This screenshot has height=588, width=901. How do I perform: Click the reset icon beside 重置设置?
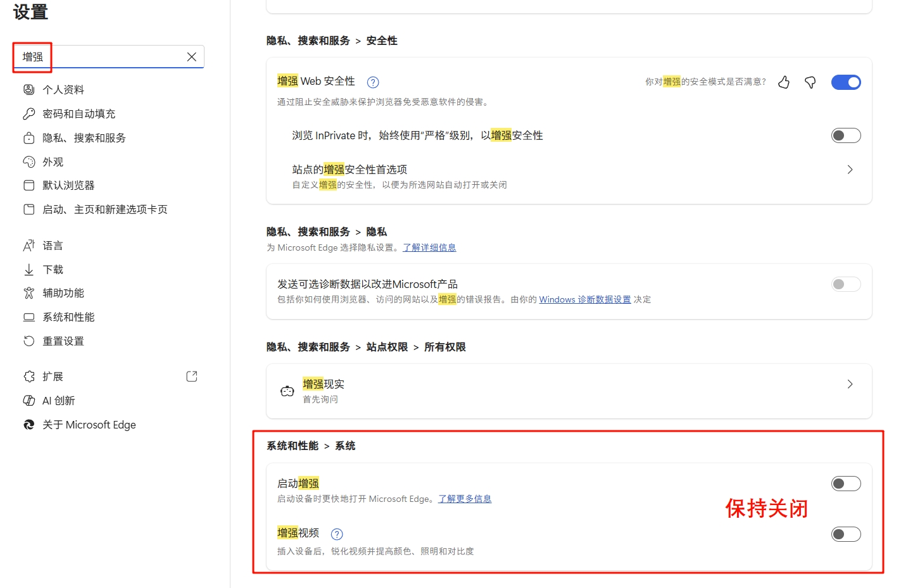[29, 341]
